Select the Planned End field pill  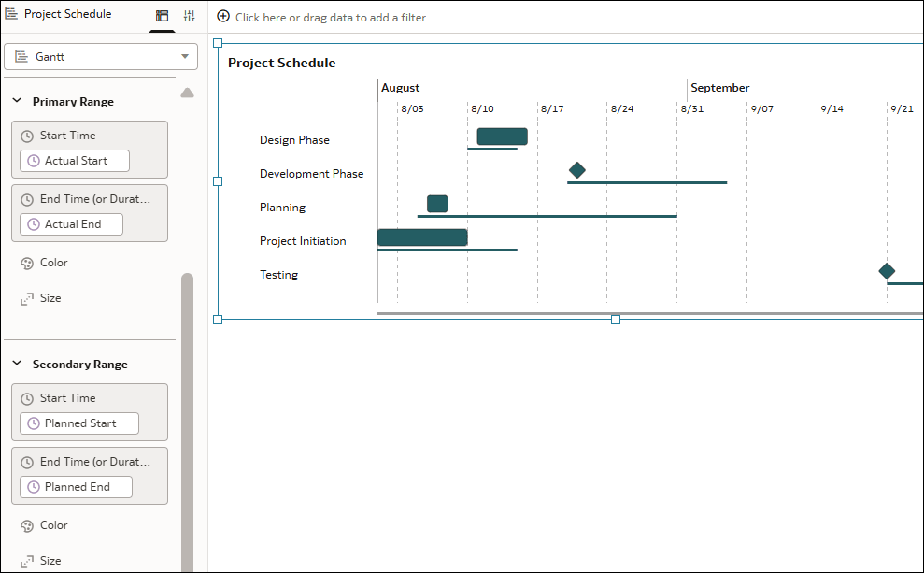tap(75, 486)
